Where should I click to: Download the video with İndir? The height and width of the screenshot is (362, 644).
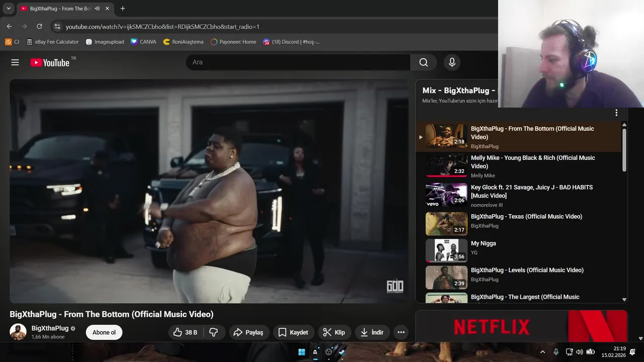(x=372, y=332)
